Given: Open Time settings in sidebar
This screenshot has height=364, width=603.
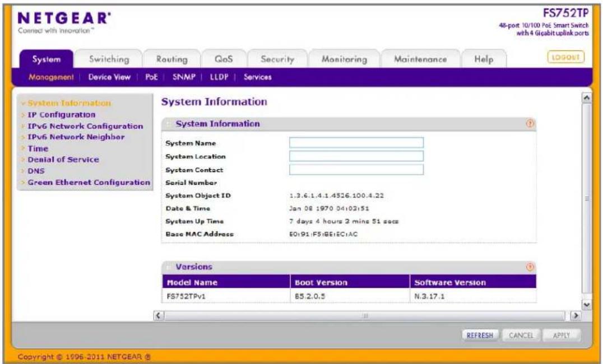Looking at the screenshot, I should [38, 148].
